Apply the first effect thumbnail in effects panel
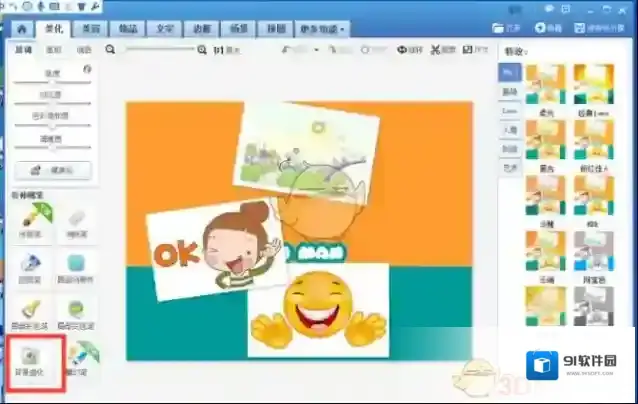 [544, 84]
